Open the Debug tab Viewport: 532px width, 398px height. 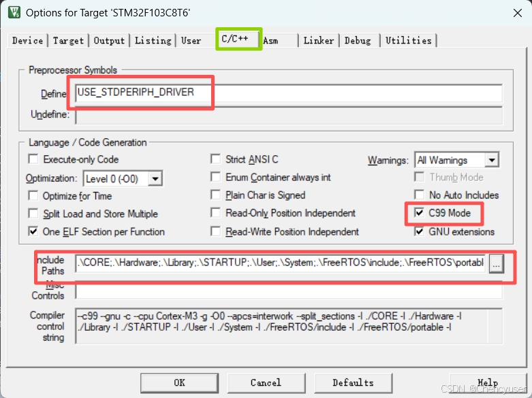pos(358,41)
